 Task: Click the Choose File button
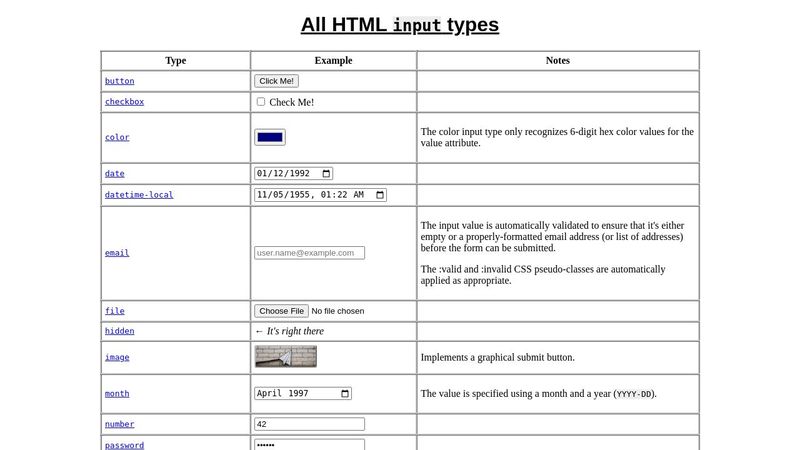281,311
